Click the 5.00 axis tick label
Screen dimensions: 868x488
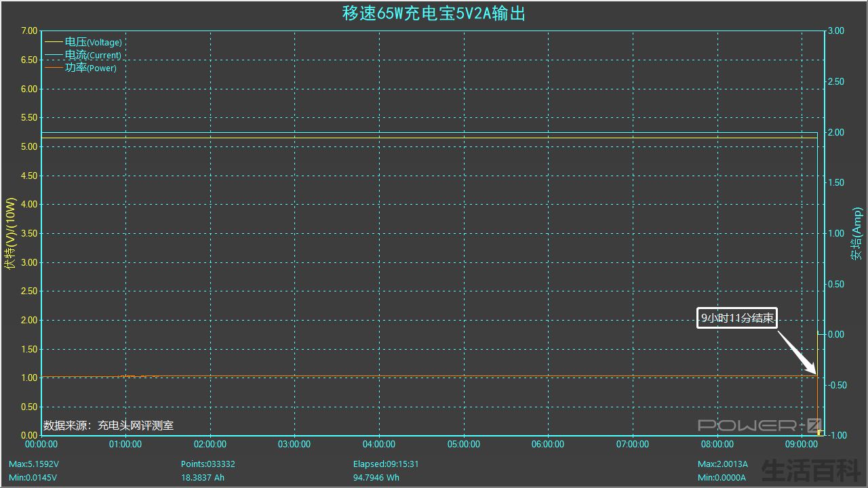(x=29, y=146)
